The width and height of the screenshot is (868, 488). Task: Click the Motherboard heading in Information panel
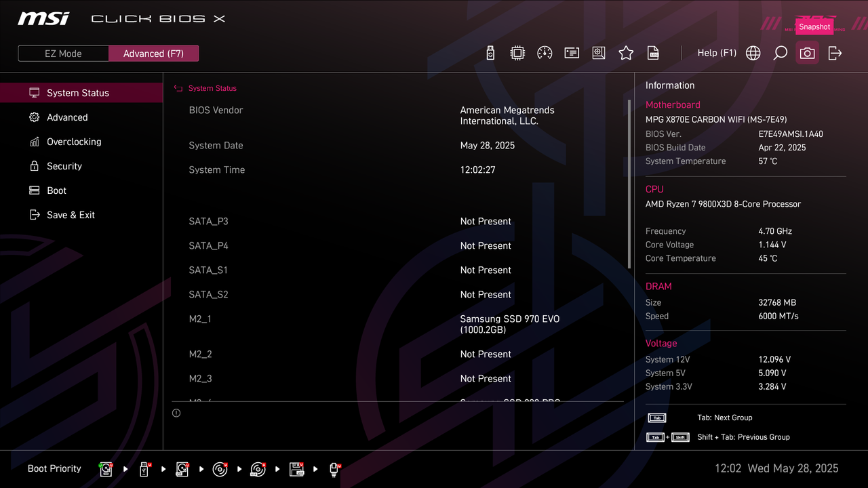[673, 105]
